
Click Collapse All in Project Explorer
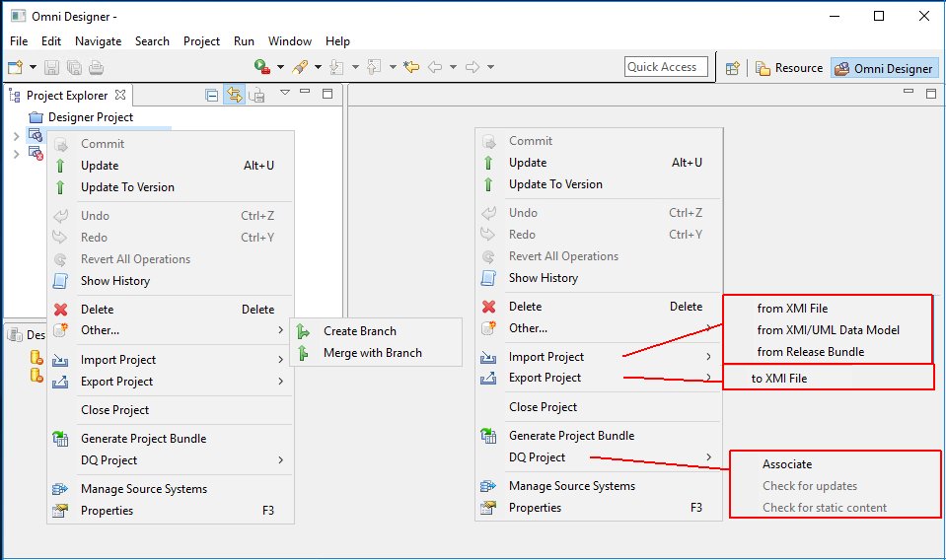coord(212,96)
